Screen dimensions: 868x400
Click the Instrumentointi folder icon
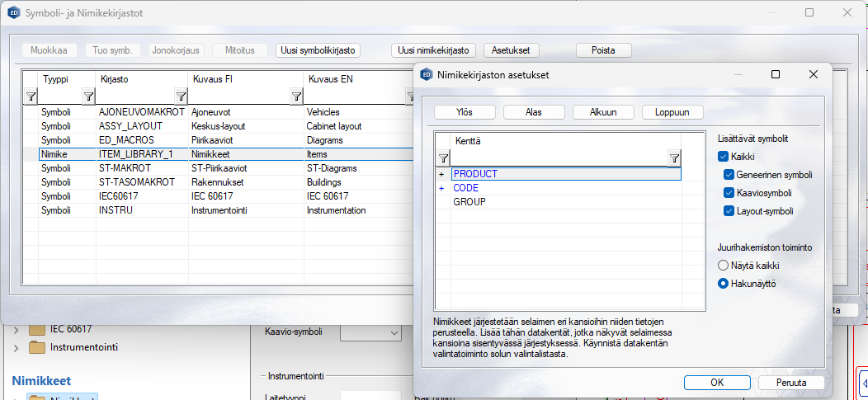click(x=37, y=347)
